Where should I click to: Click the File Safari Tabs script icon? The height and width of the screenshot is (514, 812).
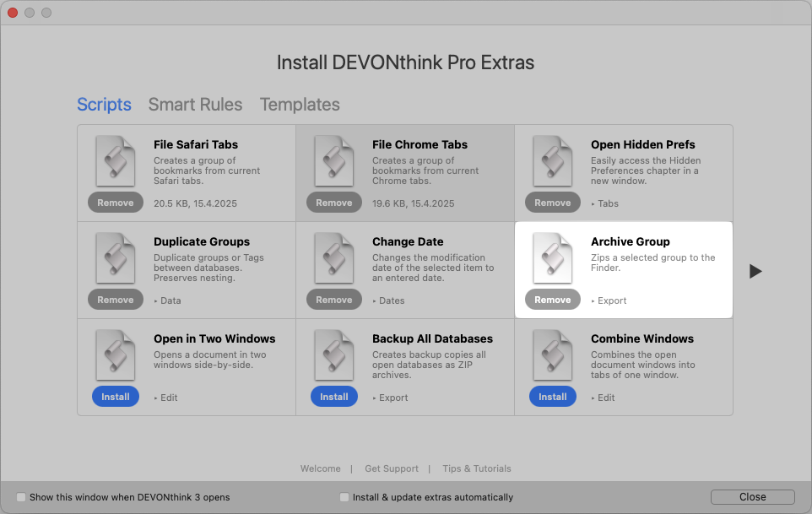(x=115, y=161)
